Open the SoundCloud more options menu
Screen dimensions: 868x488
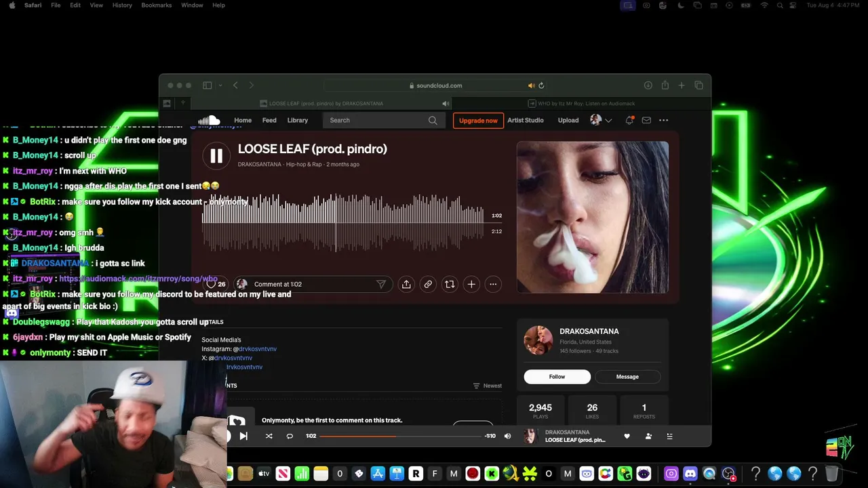[663, 120]
